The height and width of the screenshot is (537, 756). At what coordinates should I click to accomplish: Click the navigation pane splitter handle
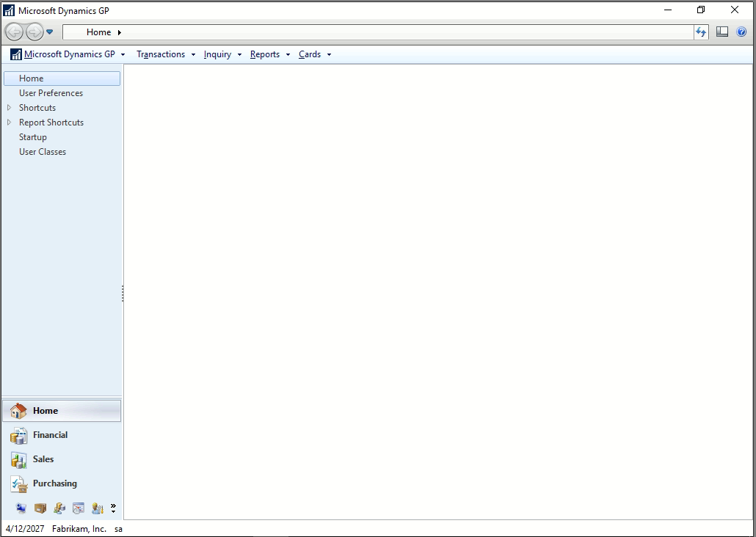point(123,293)
